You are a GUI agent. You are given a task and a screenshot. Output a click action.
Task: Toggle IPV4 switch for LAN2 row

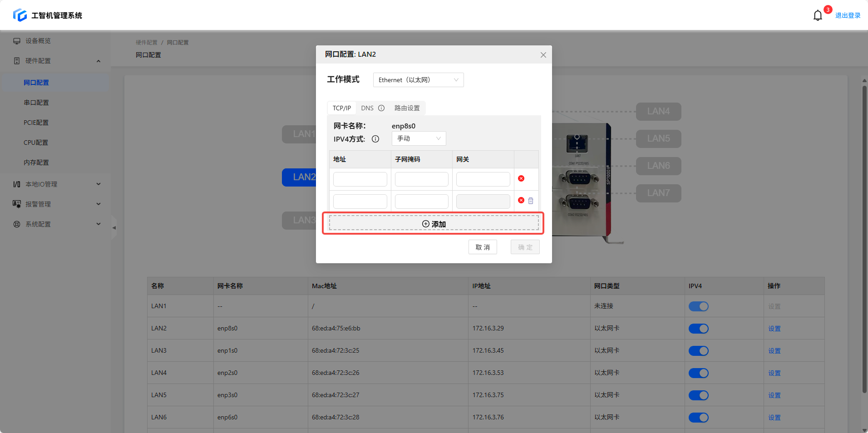[698, 329]
